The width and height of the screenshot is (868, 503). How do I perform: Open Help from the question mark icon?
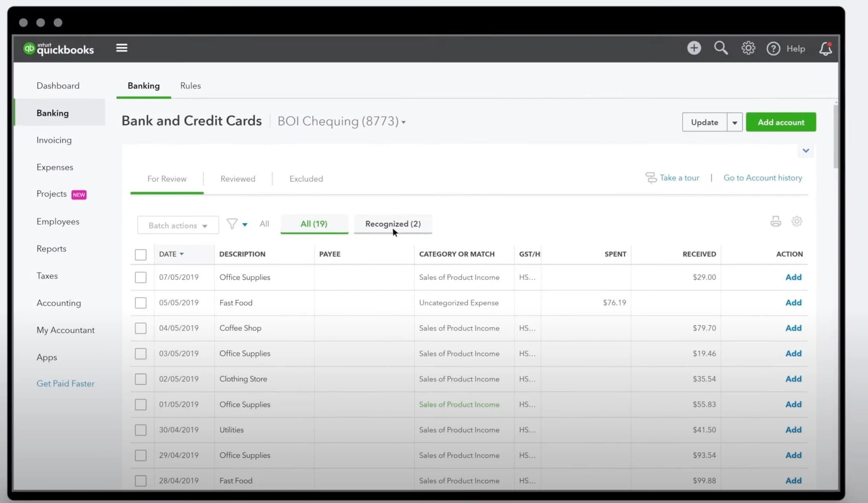[x=773, y=49]
